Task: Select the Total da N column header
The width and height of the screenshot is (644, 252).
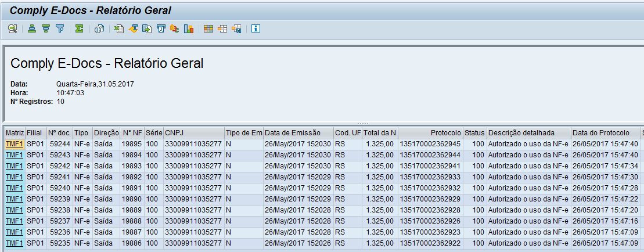Action: click(x=380, y=133)
